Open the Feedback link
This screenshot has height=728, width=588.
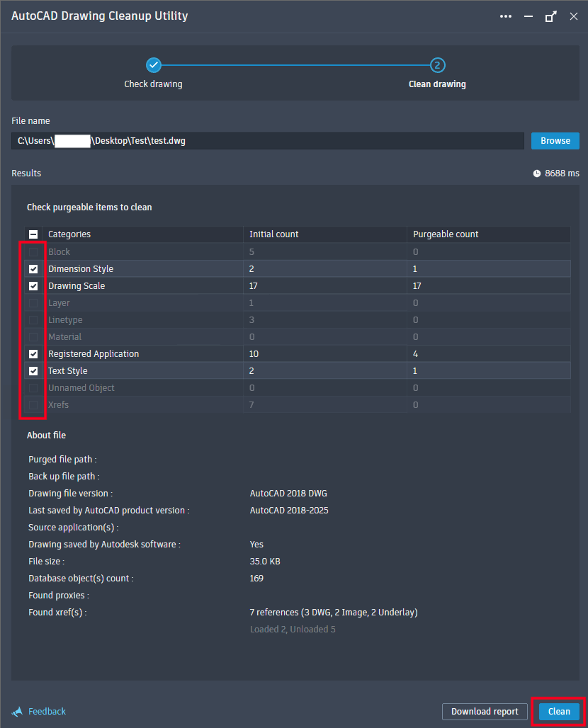coord(47,711)
